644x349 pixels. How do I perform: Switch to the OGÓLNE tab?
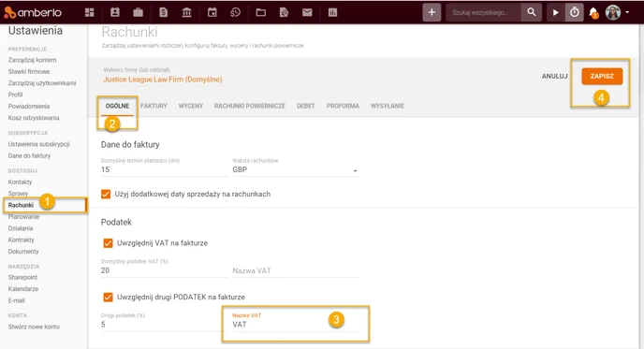click(117, 106)
